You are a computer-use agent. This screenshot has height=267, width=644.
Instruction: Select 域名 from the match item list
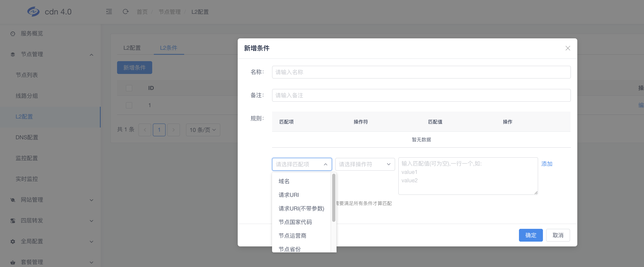click(x=301, y=181)
